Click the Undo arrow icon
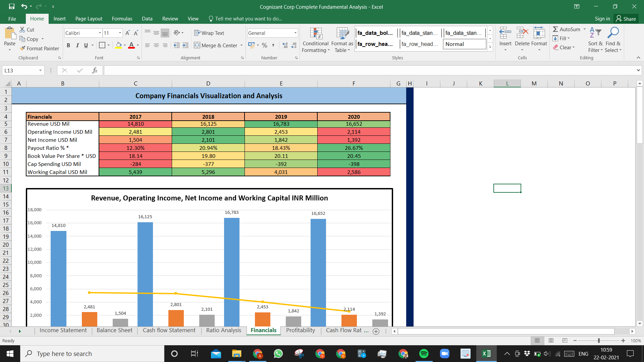The width and height of the screenshot is (644, 362). point(24,6)
